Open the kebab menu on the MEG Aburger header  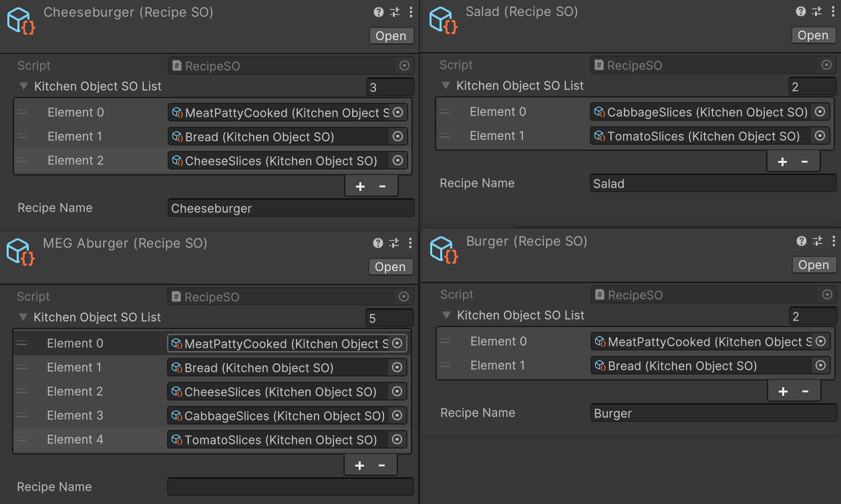coord(409,243)
